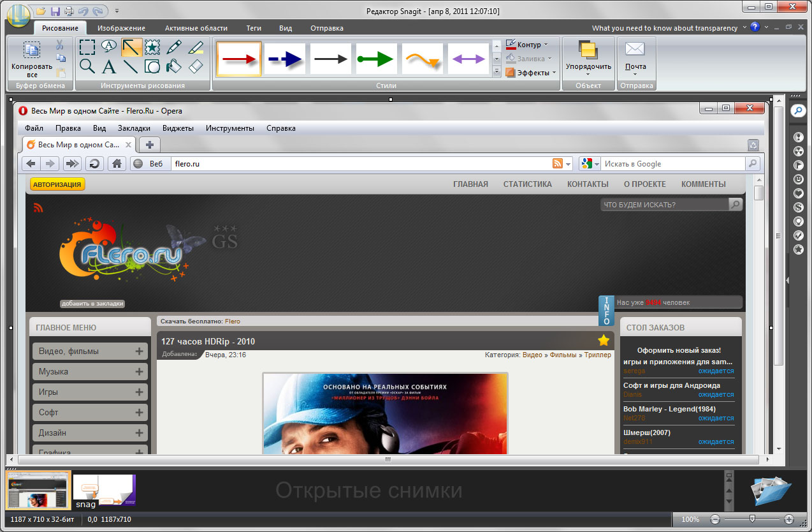Toggle the smiley face flag
This screenshot has height=532, width=812.
tap(798, 179)
